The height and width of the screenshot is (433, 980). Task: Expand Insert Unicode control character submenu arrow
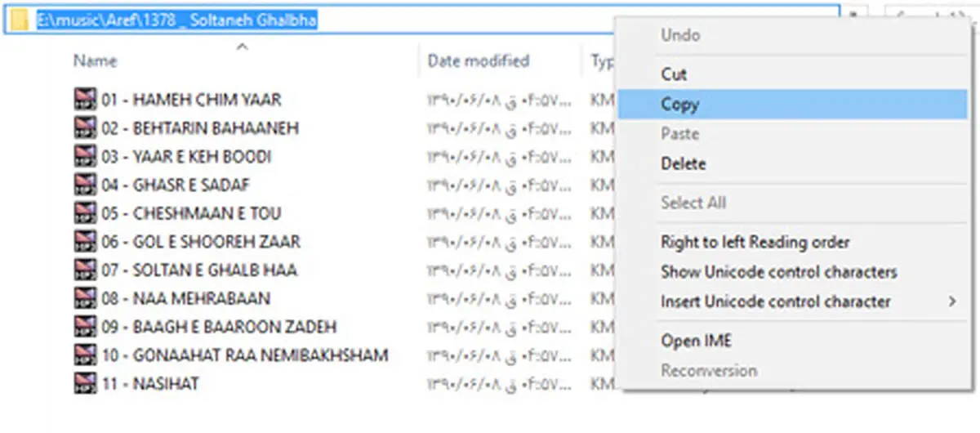point(952,301)
